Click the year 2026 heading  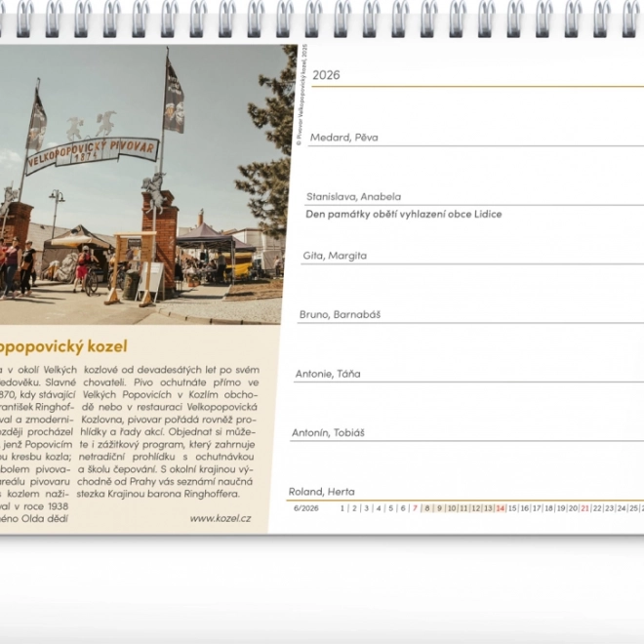[326, 75]
